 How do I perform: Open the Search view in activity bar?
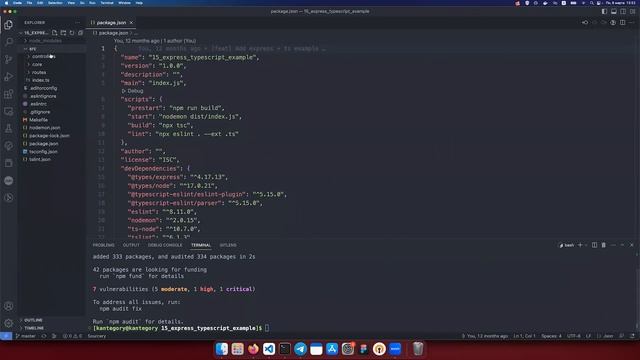(x=9, y=42)
